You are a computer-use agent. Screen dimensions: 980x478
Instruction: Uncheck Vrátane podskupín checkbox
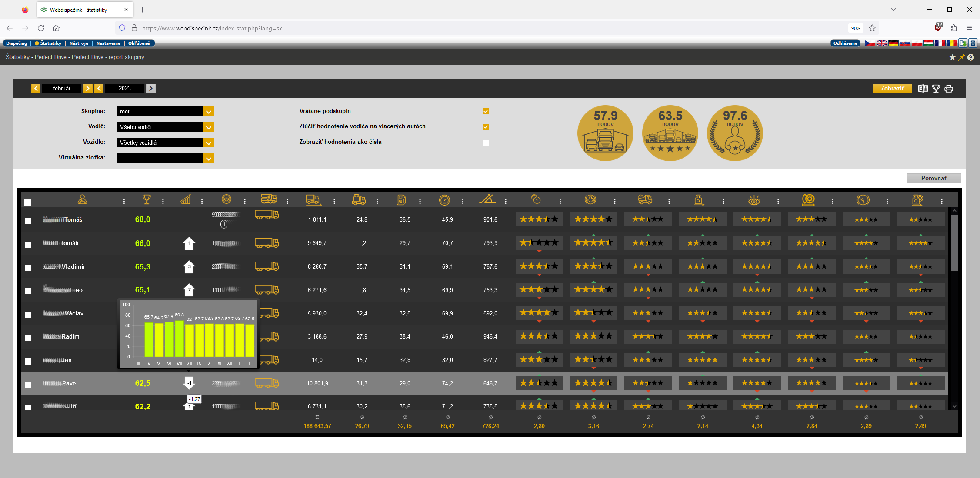(486, 111)
